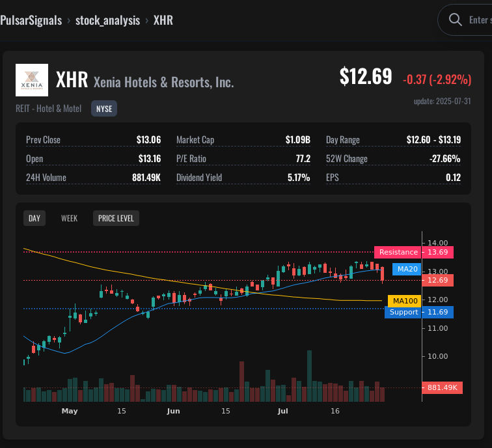This screenshot has height=448, width=492.
Task: Click the 16 date axis label
Action: pyautogui.click(x=335, y=411)
